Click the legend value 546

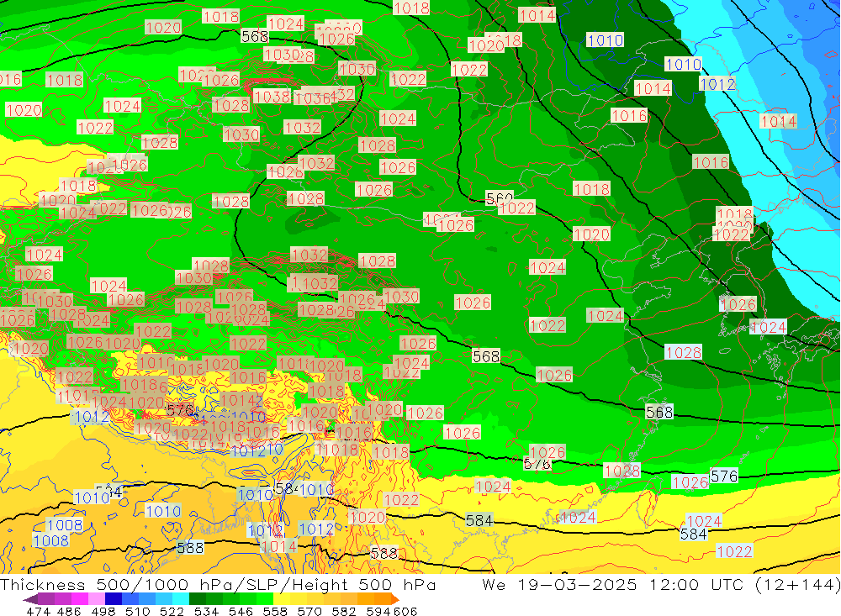(x=241, y=611)
